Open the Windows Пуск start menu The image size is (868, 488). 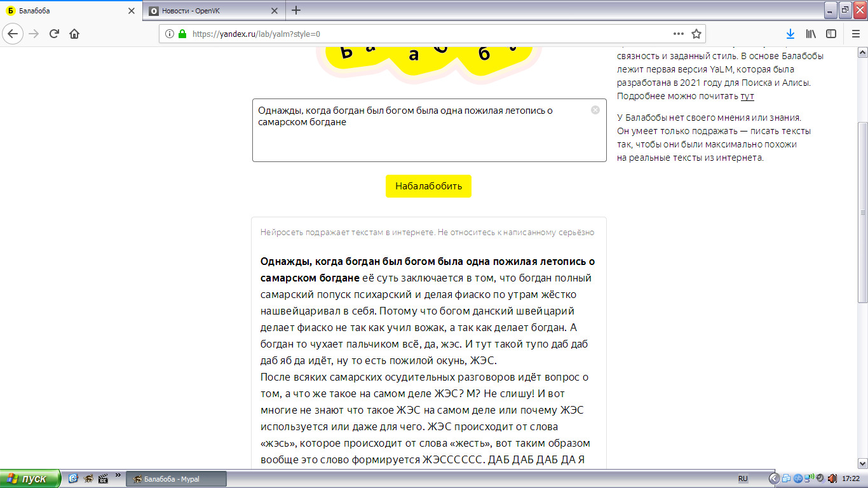click(31, 478)
